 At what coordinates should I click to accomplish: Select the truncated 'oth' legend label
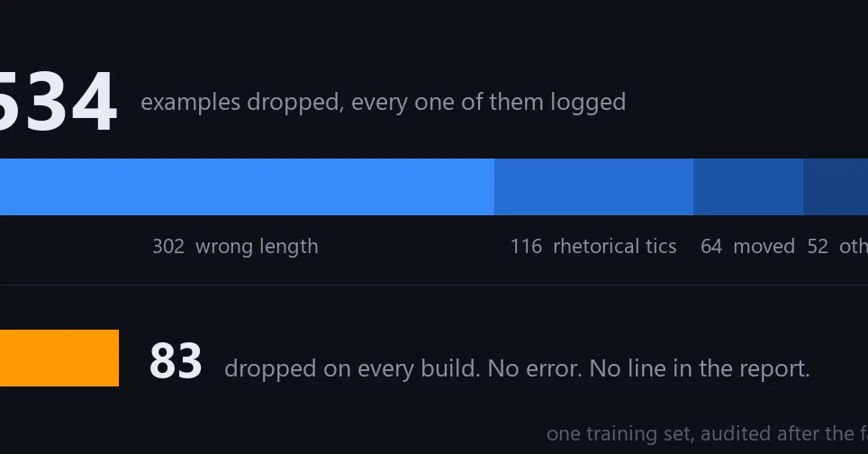pos(854,247)
